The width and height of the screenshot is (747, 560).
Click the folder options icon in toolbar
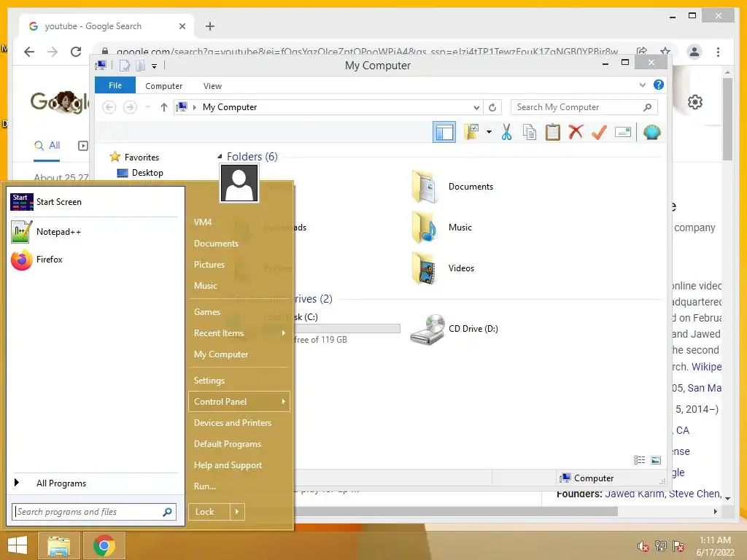[x=472, y=133]
